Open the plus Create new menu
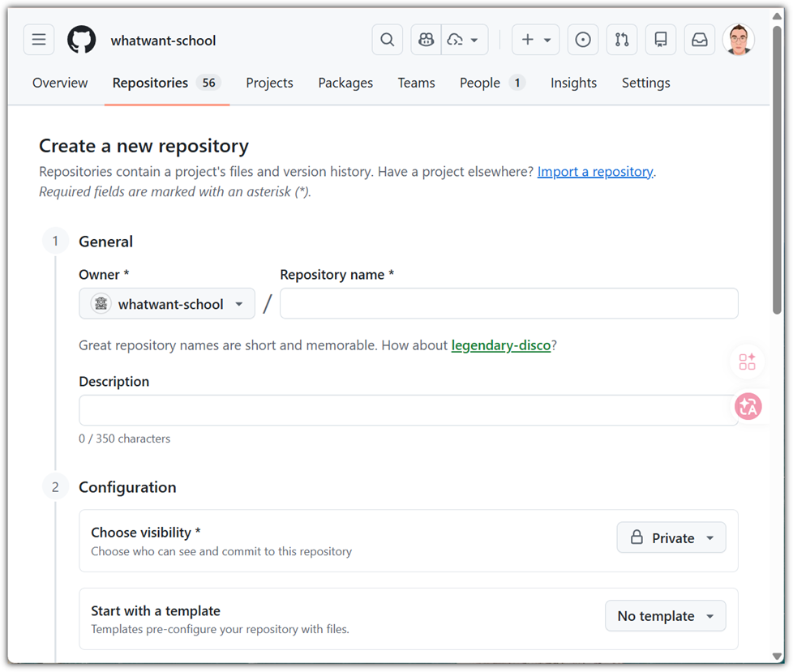Image resolution: width=793 pixels, height=672 pixels. [536, 40]
